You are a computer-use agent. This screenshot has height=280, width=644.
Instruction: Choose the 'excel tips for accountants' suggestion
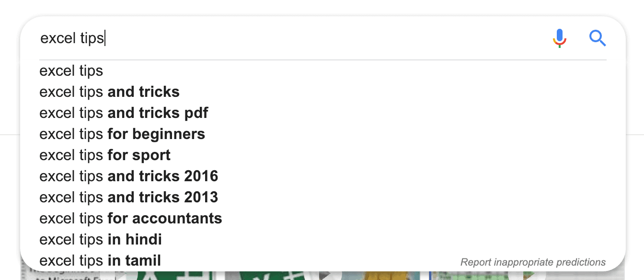(x=131, y=219)
